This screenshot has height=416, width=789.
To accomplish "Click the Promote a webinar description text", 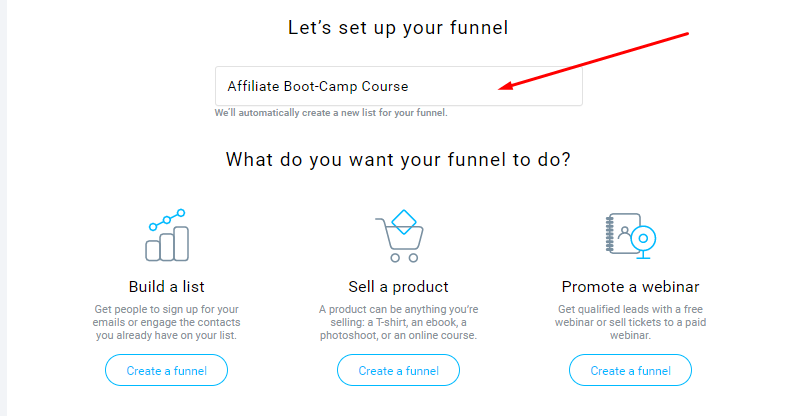I will click(630, 322).
